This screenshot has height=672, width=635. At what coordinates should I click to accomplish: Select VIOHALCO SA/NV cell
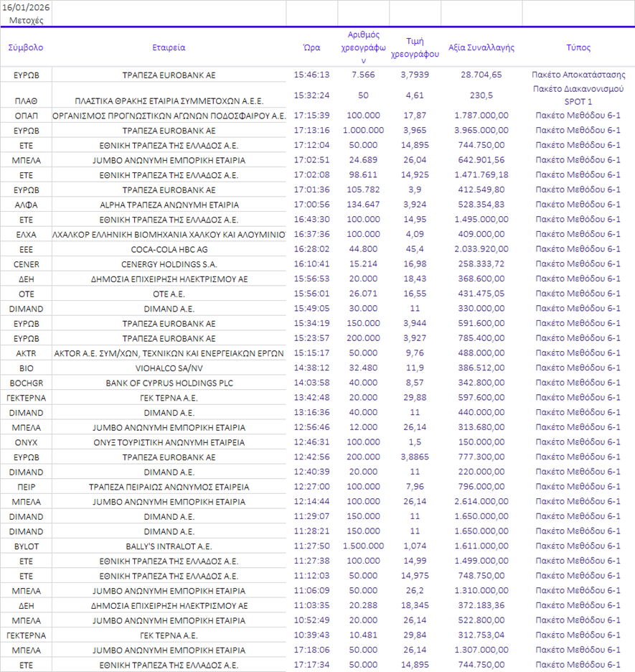tap(169, 368)
